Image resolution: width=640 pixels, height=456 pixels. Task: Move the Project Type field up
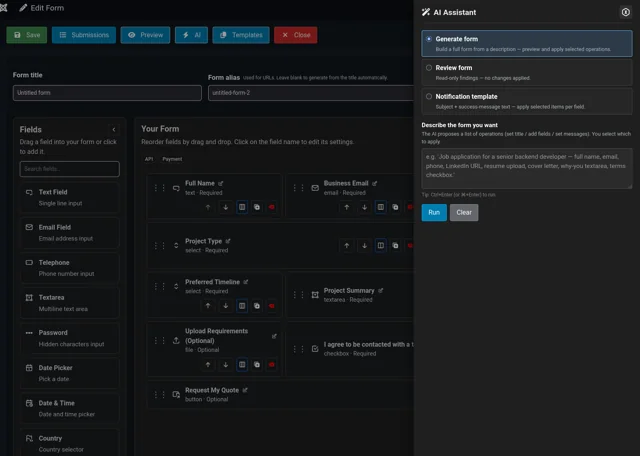[347, 245]
